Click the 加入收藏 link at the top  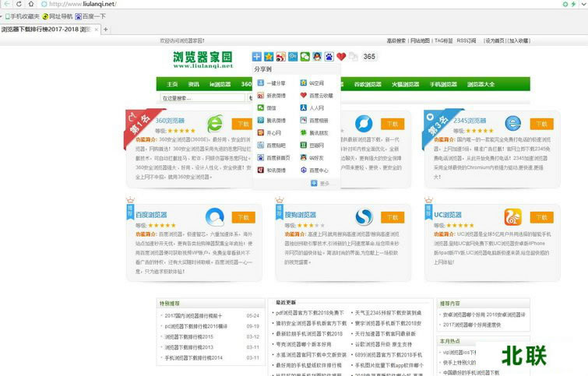point(519,40)
